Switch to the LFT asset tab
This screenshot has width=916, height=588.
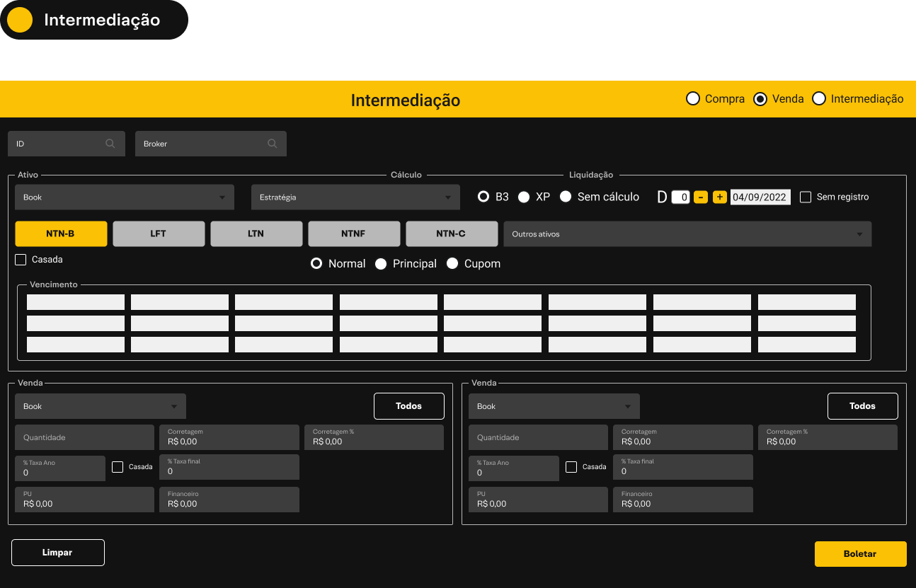coord(159,234)
